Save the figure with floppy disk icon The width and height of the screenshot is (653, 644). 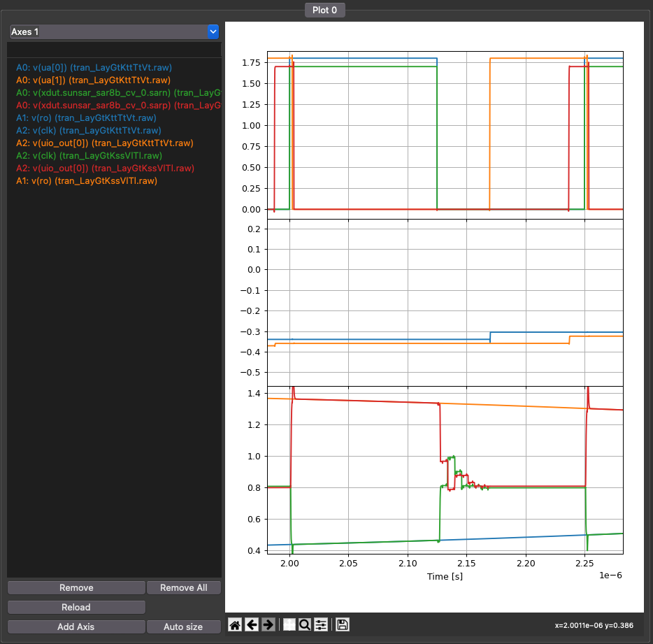342,624
